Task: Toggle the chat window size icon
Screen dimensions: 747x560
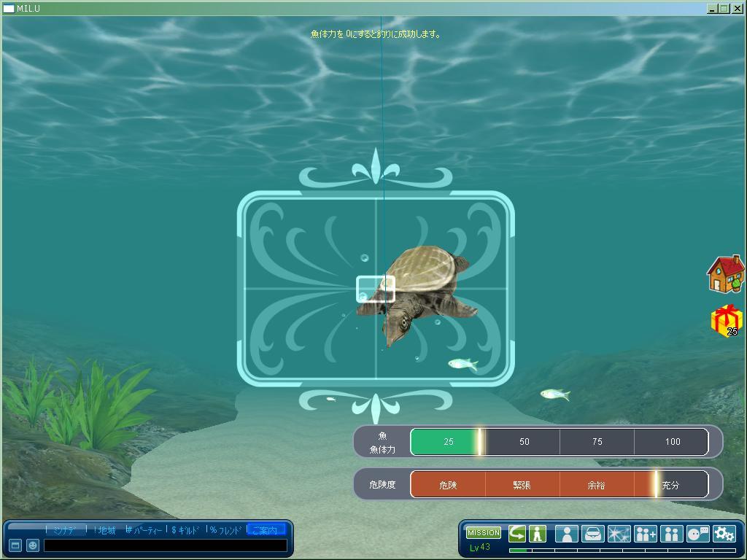Action: pos(15,545)
